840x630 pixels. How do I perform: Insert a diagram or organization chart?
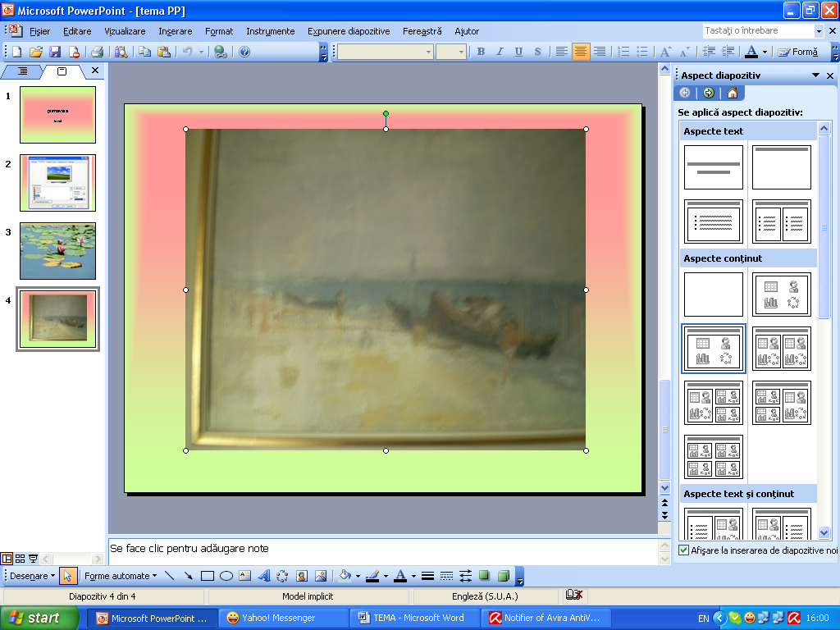pos(282,576)
